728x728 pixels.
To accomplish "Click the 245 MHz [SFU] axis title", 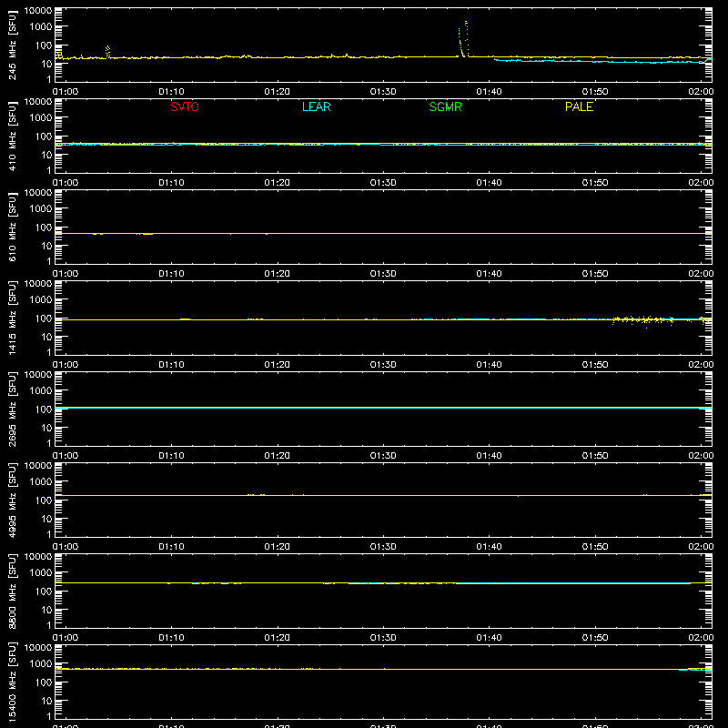I will [13, 45].
